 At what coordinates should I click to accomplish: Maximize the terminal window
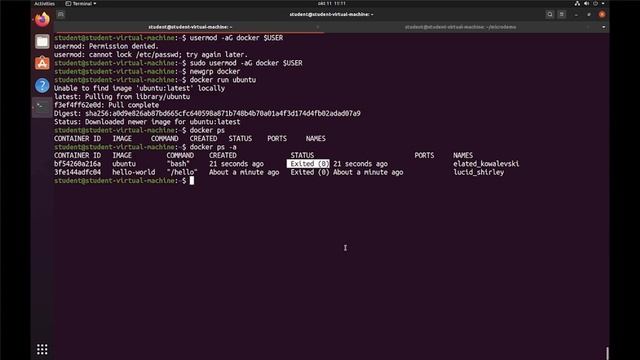point(589,15)
